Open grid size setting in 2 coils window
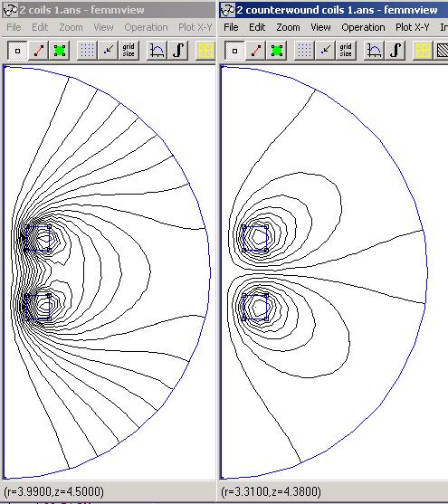This screenshot has width=448, height=504. pos(129,51)
